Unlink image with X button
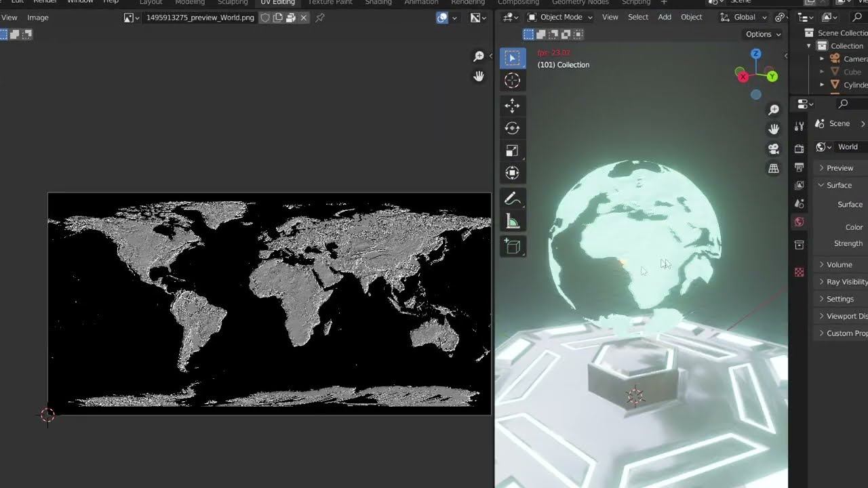This screenshot has height=488, width=868. (x=304, y=18)
